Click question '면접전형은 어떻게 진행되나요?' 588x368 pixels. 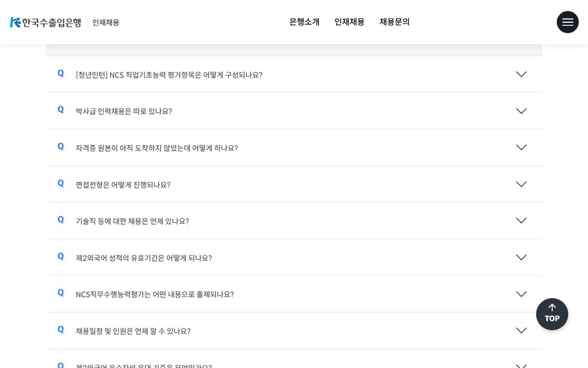(123, 184)
